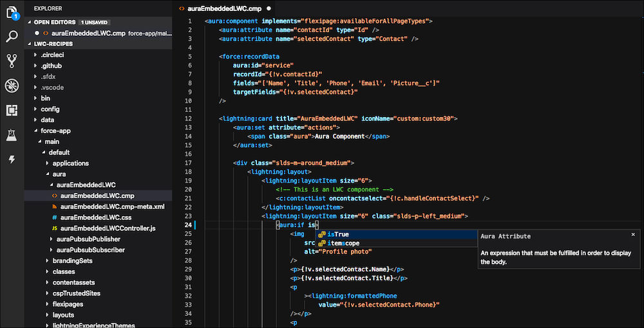
Task: Open auraEmbeddedLWC.cmp in Open Editors list
Action: click(98, 33)
